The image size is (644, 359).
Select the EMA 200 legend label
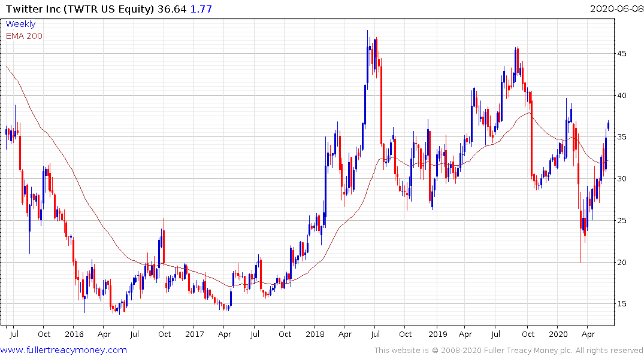pos(24,36)
